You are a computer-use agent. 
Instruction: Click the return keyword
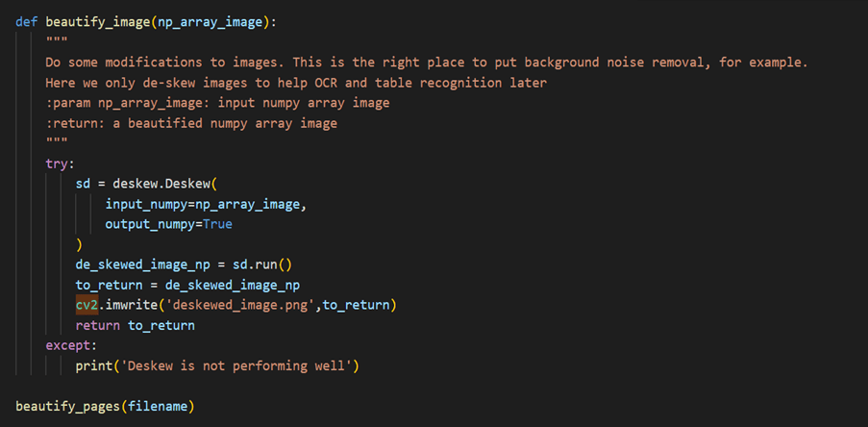click(98, 325)
